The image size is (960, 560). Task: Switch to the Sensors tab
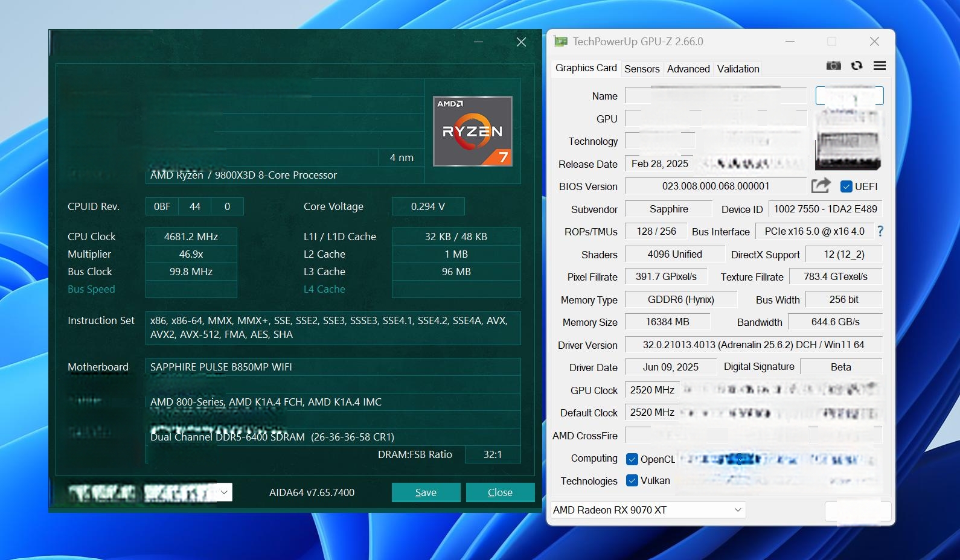click(x=642, y=69)
